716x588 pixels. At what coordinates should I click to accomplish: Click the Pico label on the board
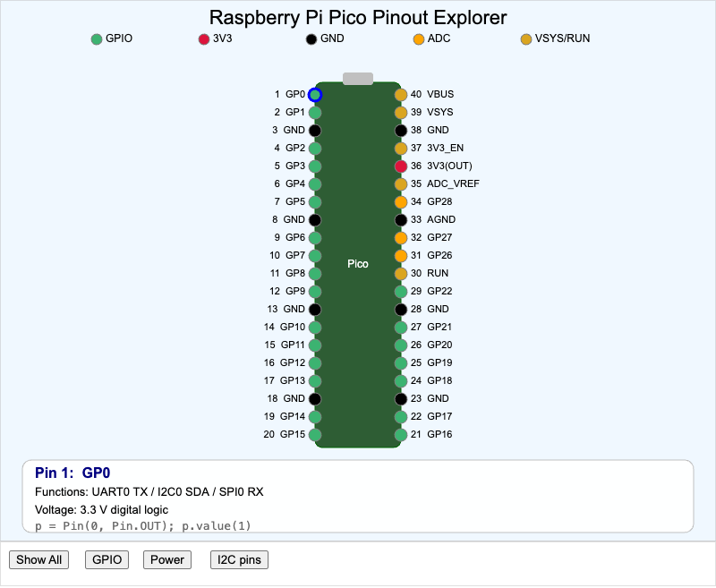[x=357, y=264]
